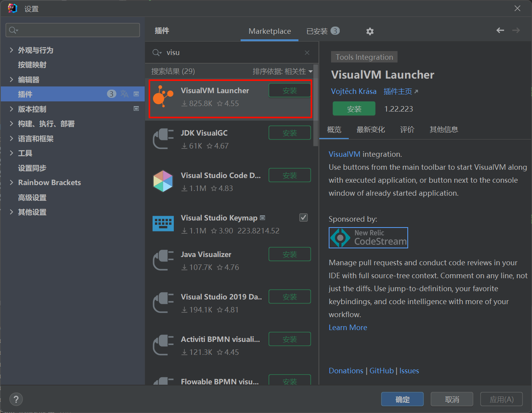Install Activiti BPMN visualizer plugin

pyautogui.click(x=290, y=339)
